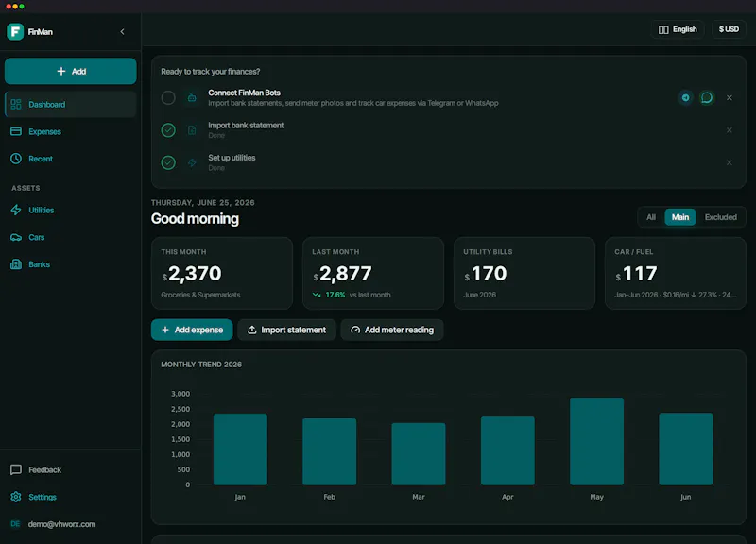Open Settings from the sidebar
The height and width of the screenshot is (544, 756).
[x=70, y=497]
